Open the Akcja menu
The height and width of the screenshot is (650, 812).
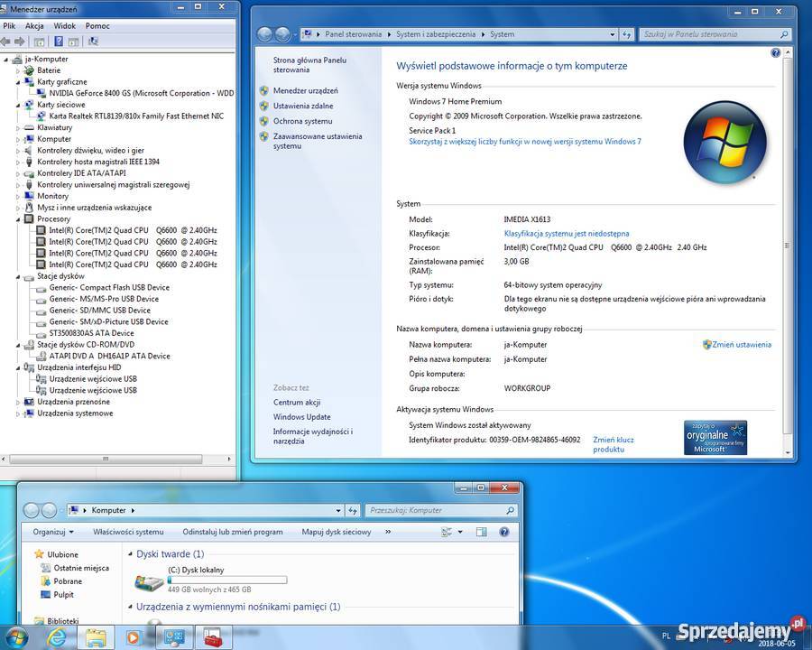34,26
